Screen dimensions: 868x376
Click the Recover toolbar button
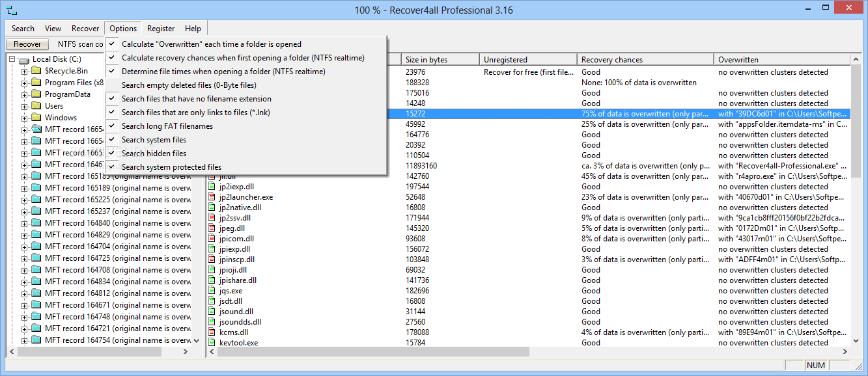point(27,44)
